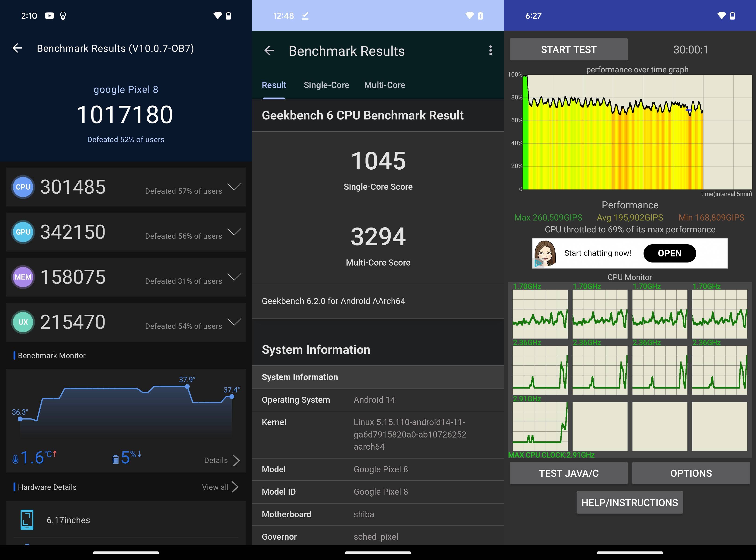756x560 pixels.
Task: Tap the YouTube status bar icon
Action: point(49,16)
